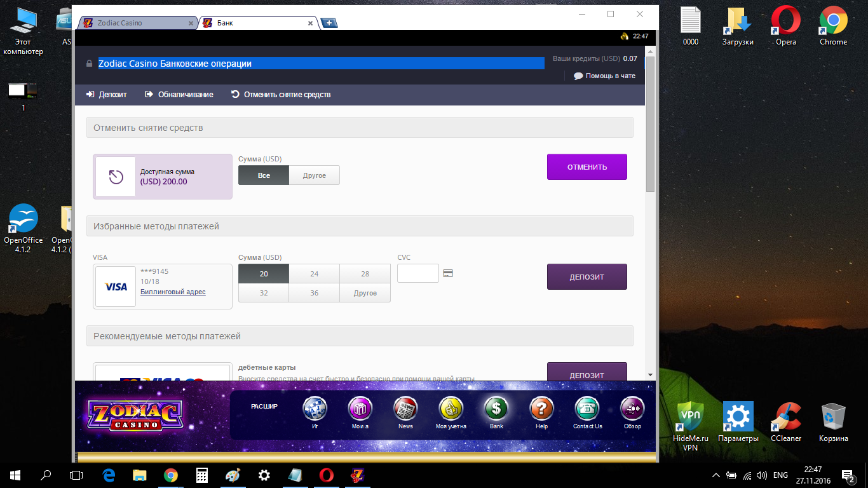Open the Contact Us telephone icon

click(587, 409)
